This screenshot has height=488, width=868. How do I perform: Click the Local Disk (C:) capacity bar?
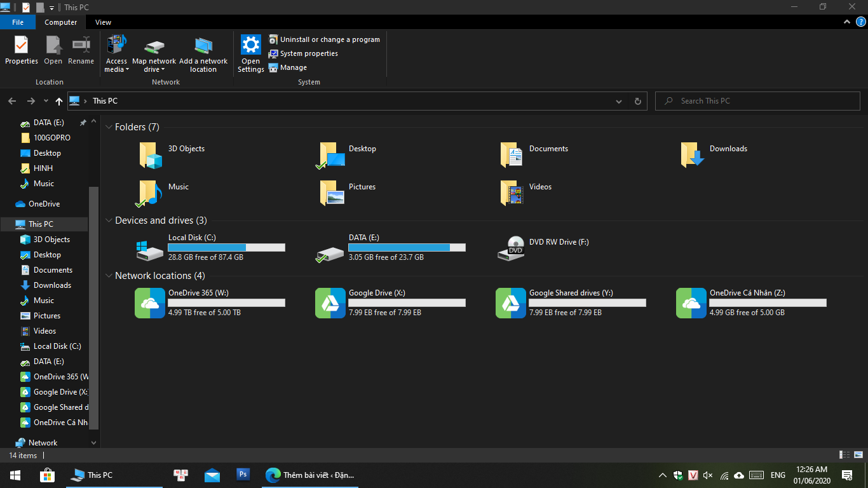[x=226, y=247]
